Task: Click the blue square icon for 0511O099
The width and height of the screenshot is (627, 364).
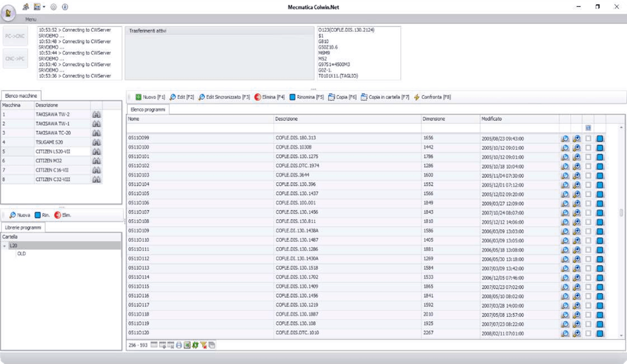Action: pos(600,138)
